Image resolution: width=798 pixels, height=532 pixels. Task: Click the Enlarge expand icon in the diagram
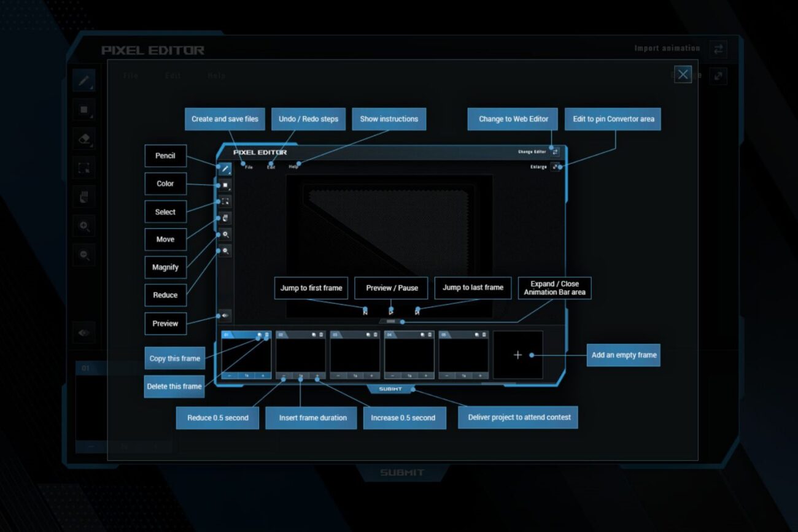pos(556,166)
